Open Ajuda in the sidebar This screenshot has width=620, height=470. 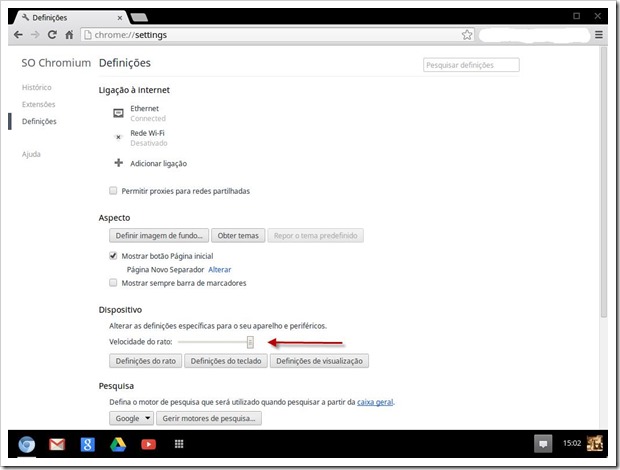click(31, 154)
